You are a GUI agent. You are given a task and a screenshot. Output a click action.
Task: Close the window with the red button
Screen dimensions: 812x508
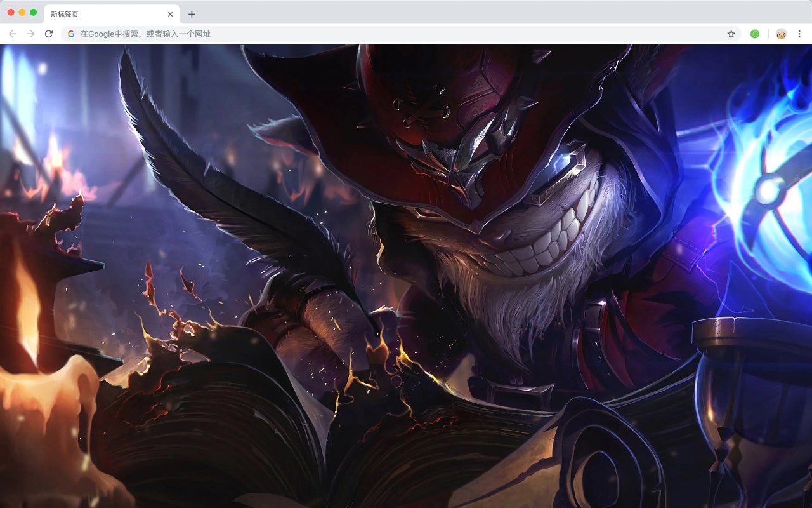[x=11, y=12]
